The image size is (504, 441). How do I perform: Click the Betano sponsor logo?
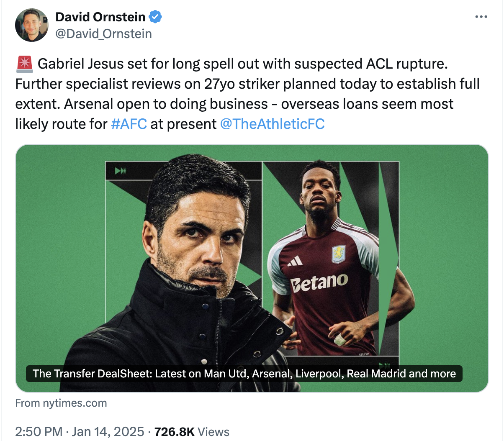point(319,282)
